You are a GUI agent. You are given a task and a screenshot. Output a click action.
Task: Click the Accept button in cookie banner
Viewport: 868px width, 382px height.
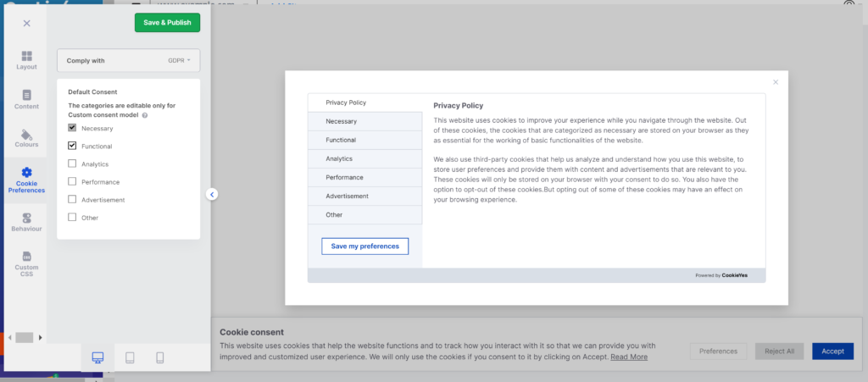(x=832, y=351)
